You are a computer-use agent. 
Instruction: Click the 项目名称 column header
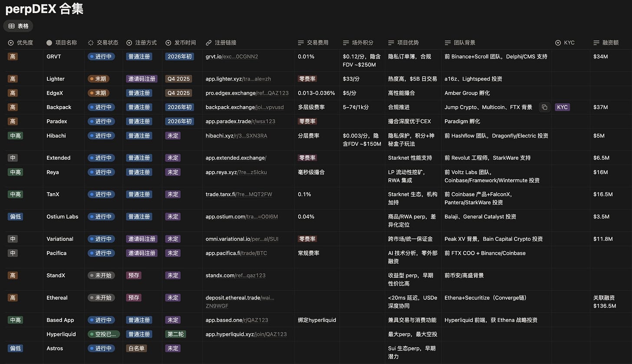(x=62, y=43)
